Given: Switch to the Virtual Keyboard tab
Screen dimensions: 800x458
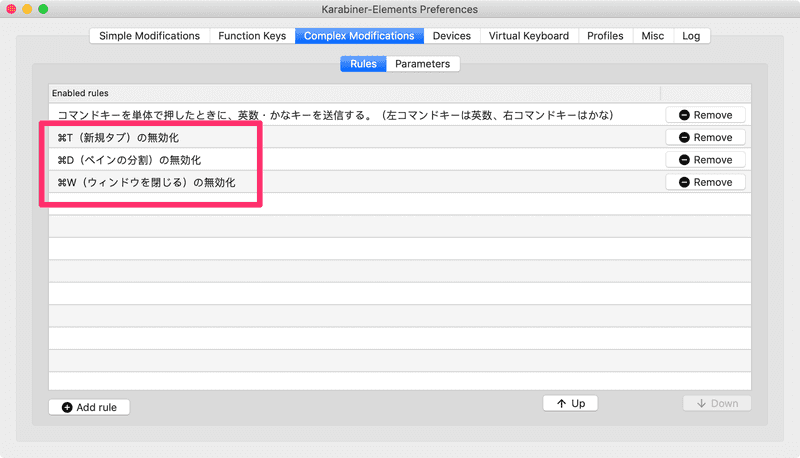Looking at the screenshot, I should point(529,36).
